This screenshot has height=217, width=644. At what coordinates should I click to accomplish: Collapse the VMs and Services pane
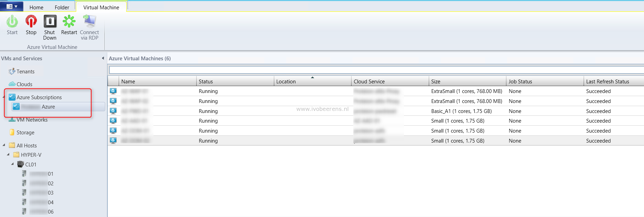pyautogui.click(x=103, y=58)
